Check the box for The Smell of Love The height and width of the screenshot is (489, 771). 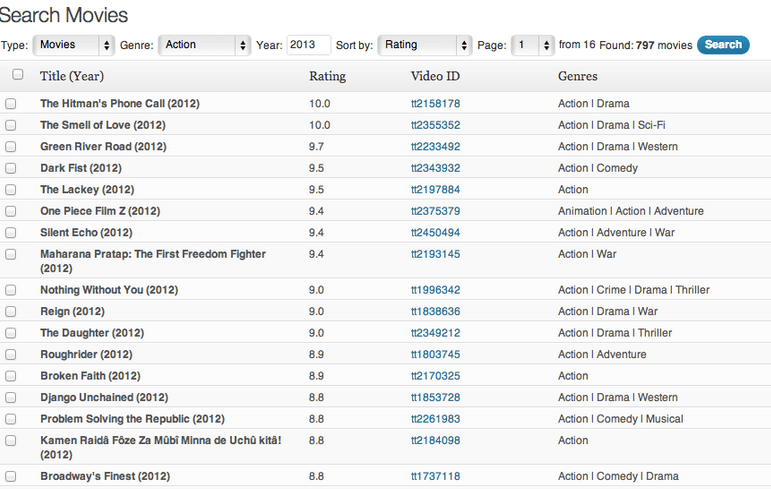(x=10, y=125)
